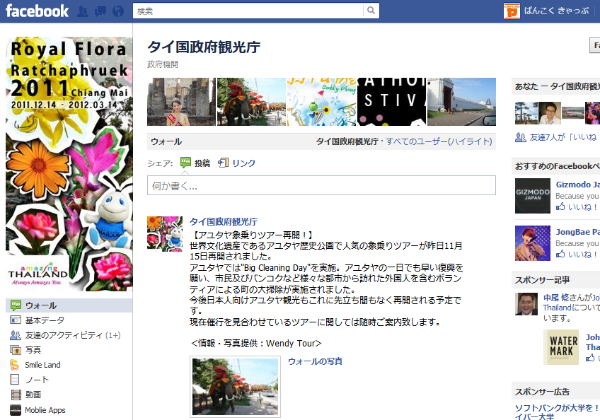Select the リンク share option
The image size is (600, 420).
point(244,163)
